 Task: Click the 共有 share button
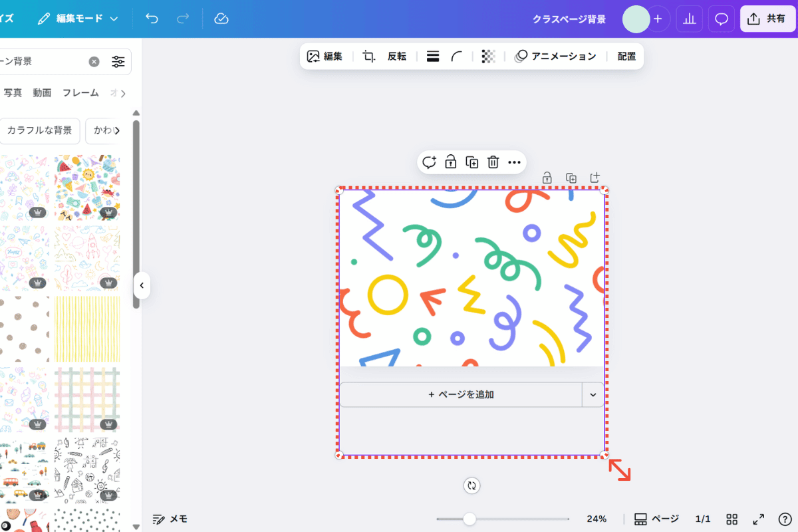(x=767, y=19)
